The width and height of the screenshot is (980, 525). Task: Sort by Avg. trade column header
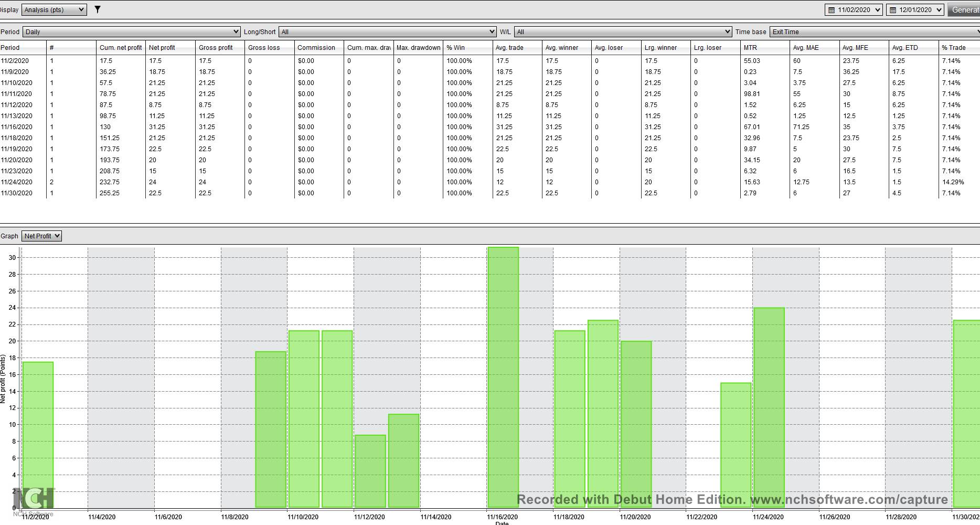pyautogui.click(x=517, y=47)
